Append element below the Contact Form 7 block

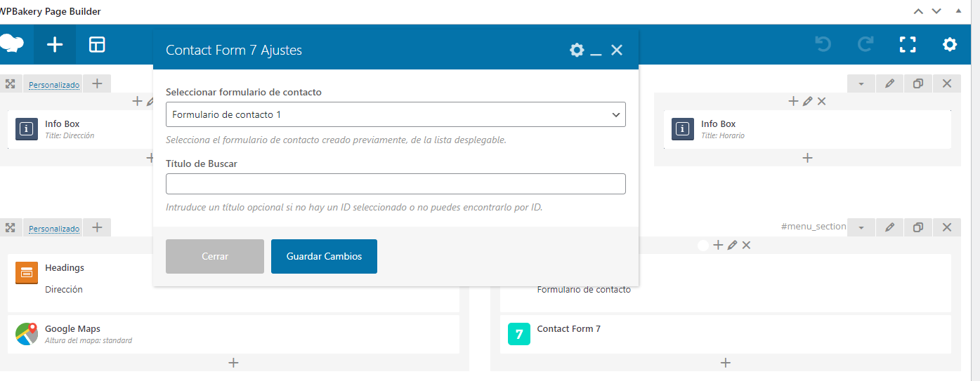pyautogui.click(x=726, y=363)
